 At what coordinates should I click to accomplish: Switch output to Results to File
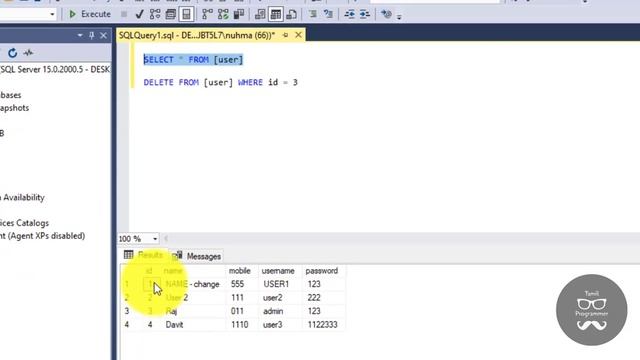pos(291,14)
